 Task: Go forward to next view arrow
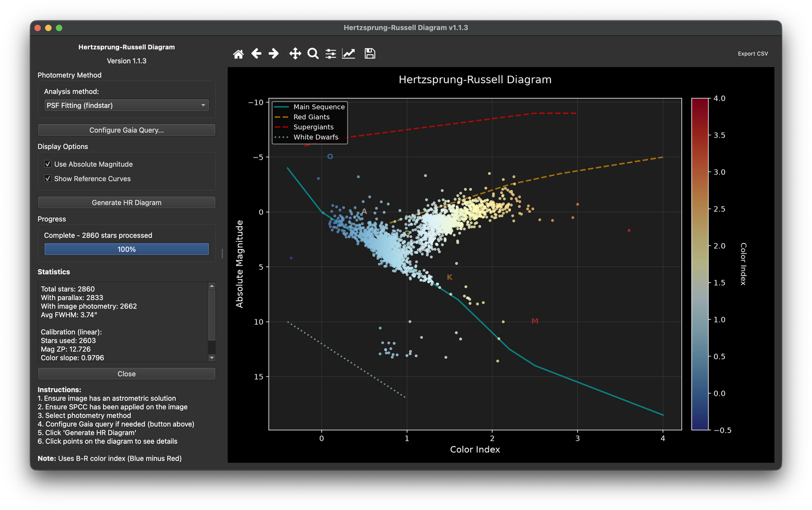[x=274, y=54]
